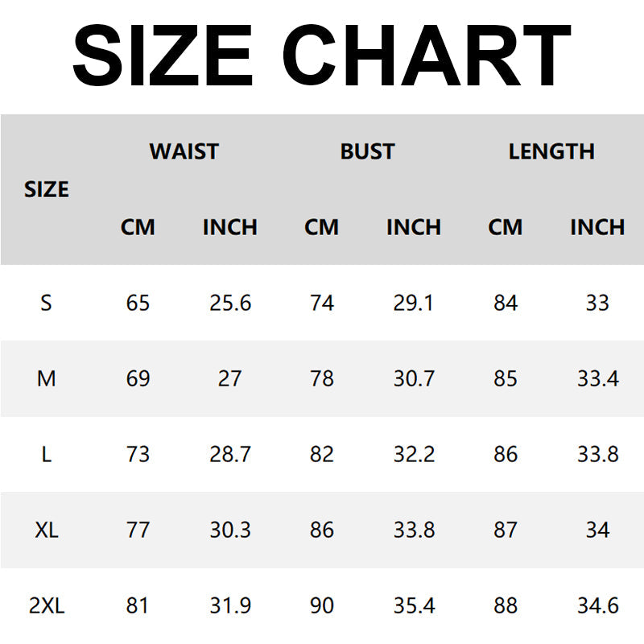Image resolution: width=644 pixels, height=644 pixels.
Task: Click the SIZE header cell
Action: [47, 190]
